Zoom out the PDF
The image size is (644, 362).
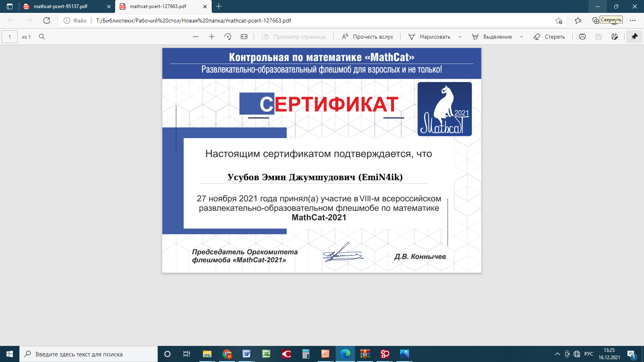[196, 37]
